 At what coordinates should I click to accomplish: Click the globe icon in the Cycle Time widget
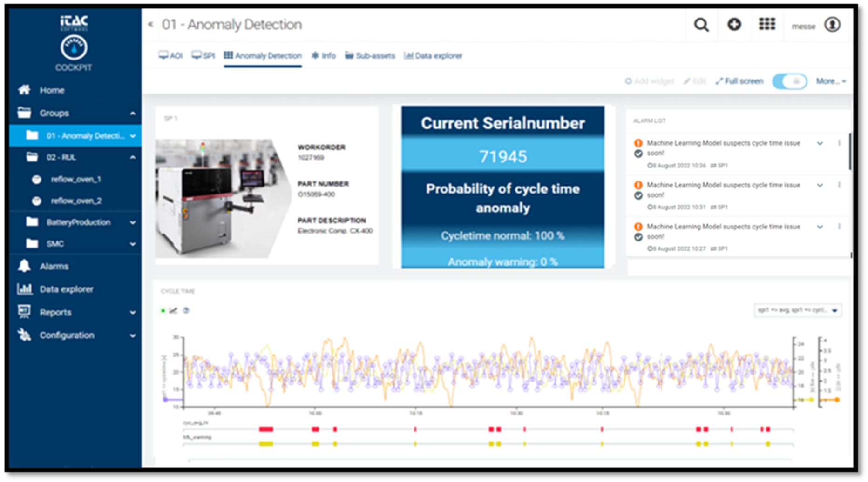point(185,310)
